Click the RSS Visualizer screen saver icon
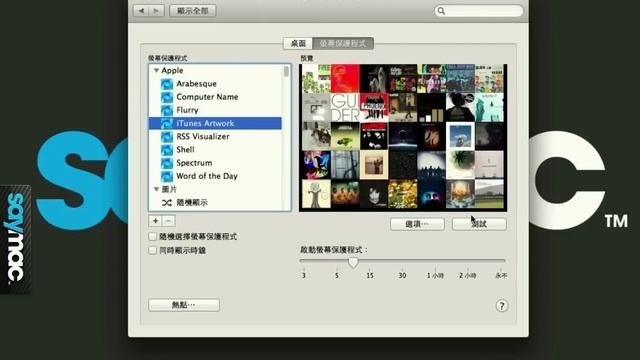The image size is (640, 360). (x=167, y=137)
